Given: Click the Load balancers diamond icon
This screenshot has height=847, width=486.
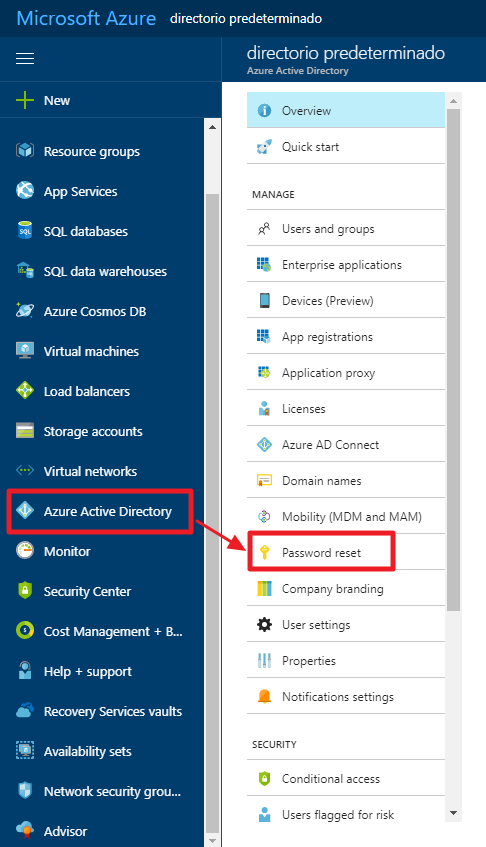Looking at the screenshot, I should [25, 391].
